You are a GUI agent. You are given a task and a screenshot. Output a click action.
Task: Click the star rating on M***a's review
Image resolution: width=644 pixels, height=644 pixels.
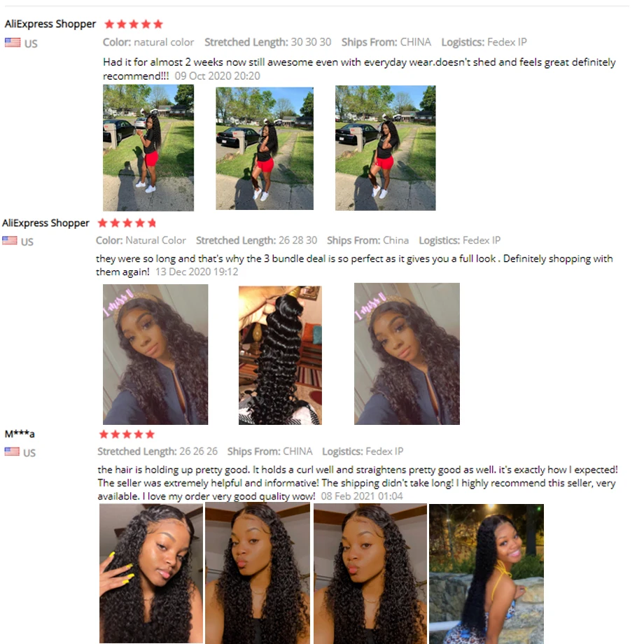127,434
